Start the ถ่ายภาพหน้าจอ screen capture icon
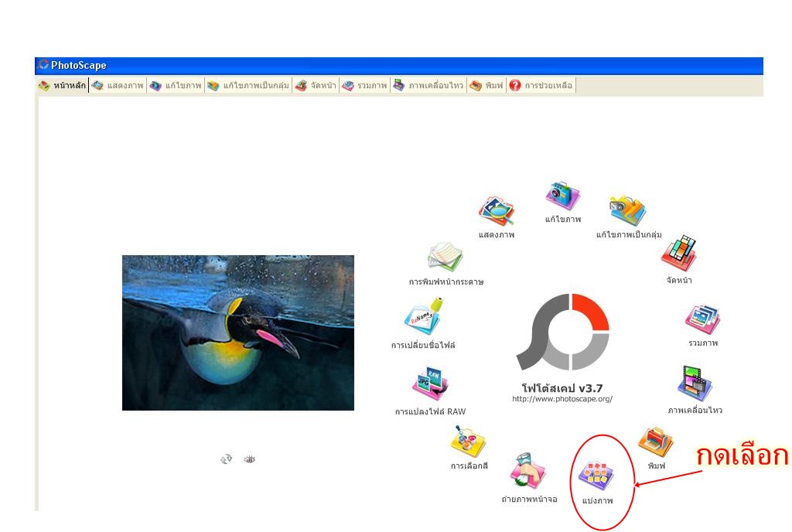The height and width of the screenshot is (532, 792). pyautogui.click(x=527, y=471)
